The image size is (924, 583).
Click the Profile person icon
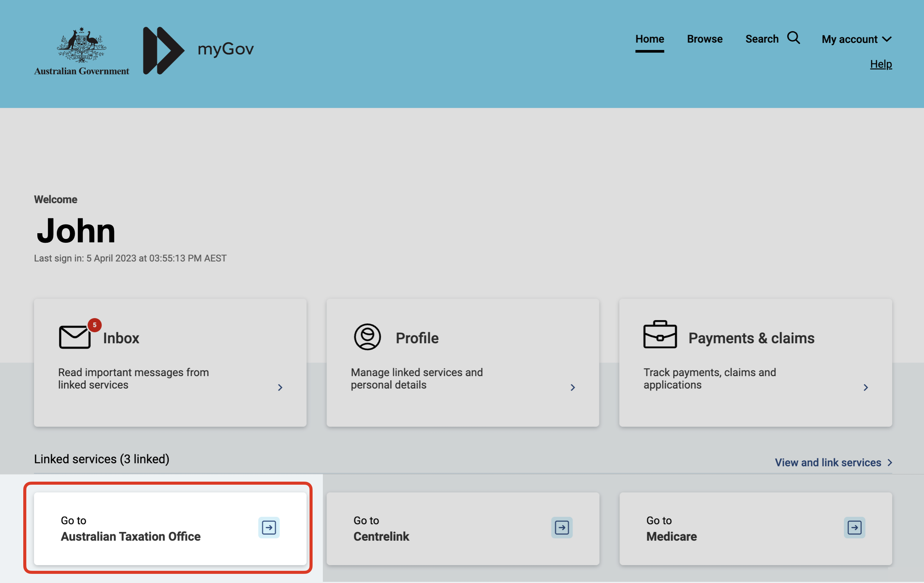click(367, 337)
